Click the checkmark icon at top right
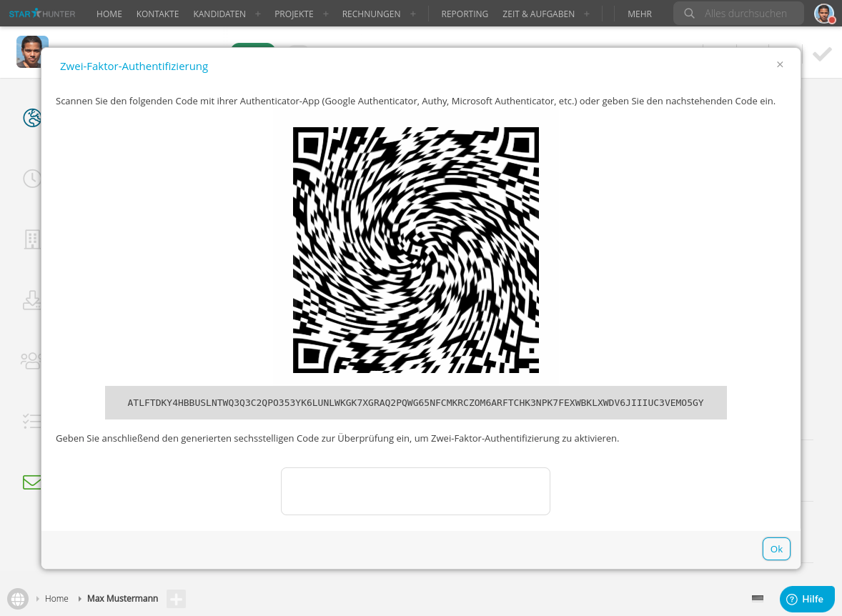 (822, 54)
